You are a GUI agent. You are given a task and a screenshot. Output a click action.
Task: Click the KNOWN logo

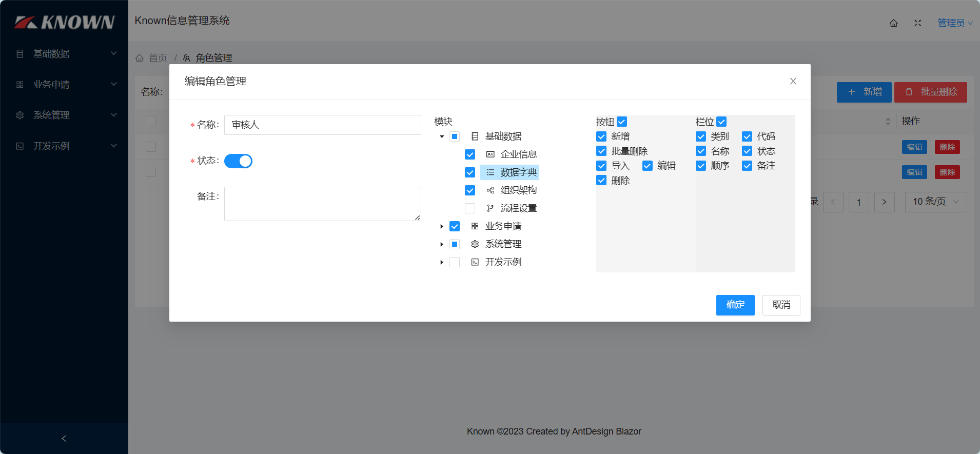(64, 22)
